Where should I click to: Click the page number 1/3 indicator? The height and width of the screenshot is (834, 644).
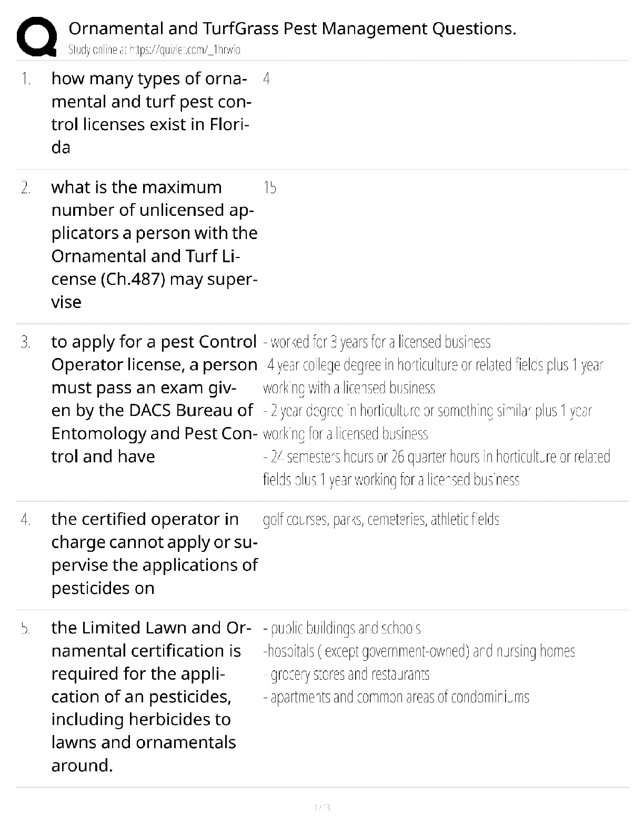(x=321, y=807)
